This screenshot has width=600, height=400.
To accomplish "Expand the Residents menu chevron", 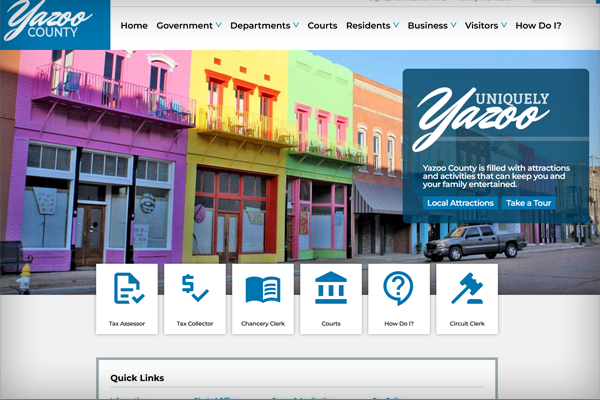I will pos(396,25).
